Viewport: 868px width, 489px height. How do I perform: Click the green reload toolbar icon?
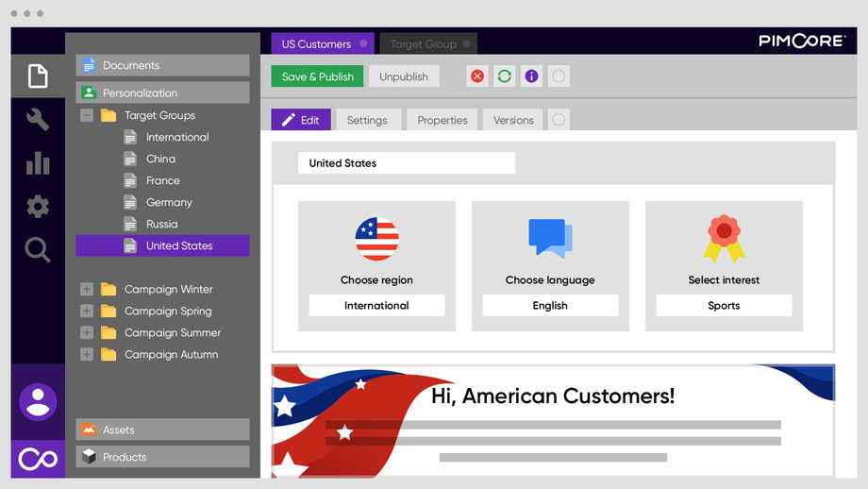505,76
